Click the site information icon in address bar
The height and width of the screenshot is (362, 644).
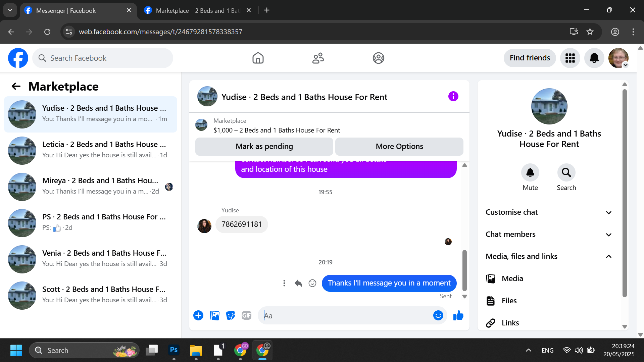[69, 32]
